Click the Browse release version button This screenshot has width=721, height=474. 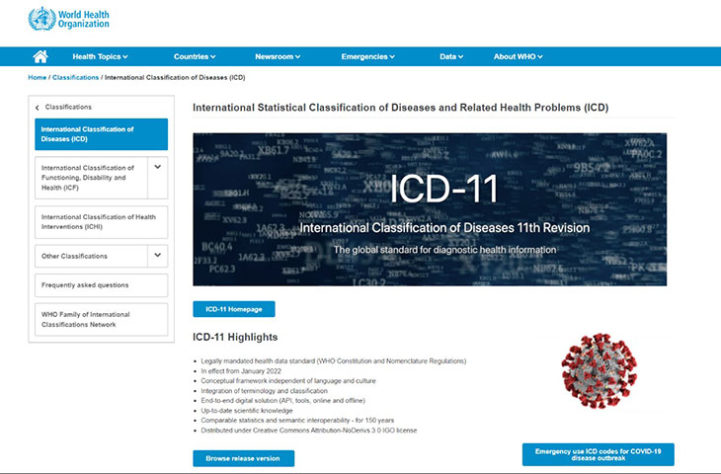[x=243, y=458]
